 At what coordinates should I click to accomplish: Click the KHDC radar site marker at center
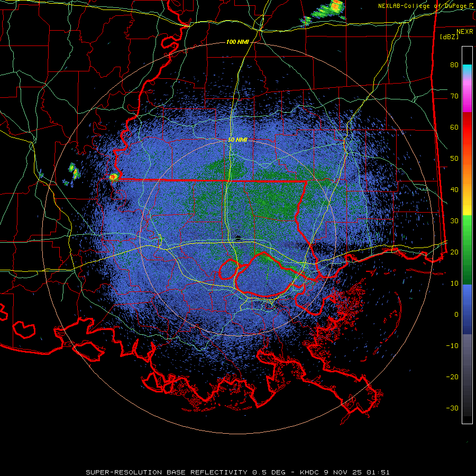pyautogui.click(x=238, y=237)
